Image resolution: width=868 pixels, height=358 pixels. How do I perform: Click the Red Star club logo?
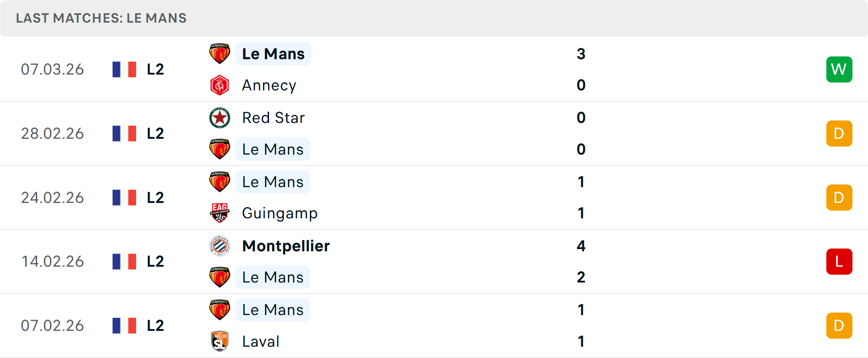220,118
